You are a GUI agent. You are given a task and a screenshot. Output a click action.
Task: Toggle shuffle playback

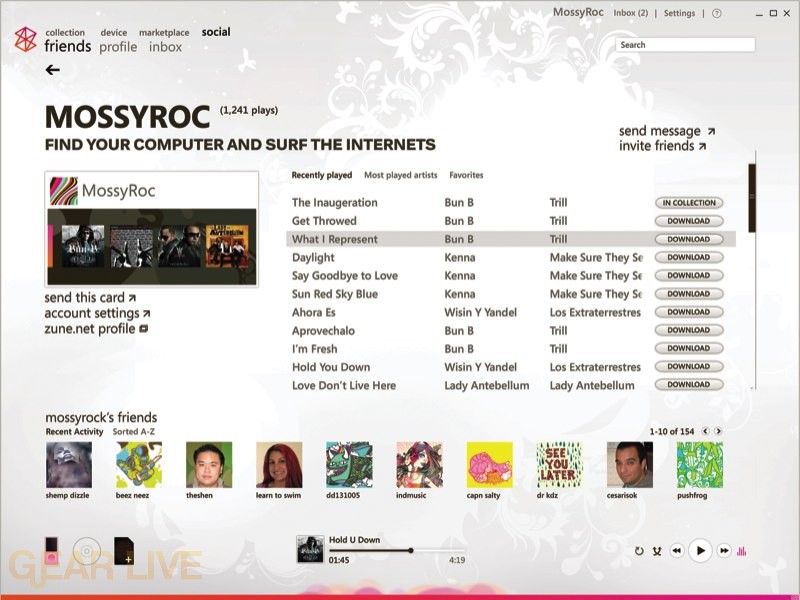[657, 551]
